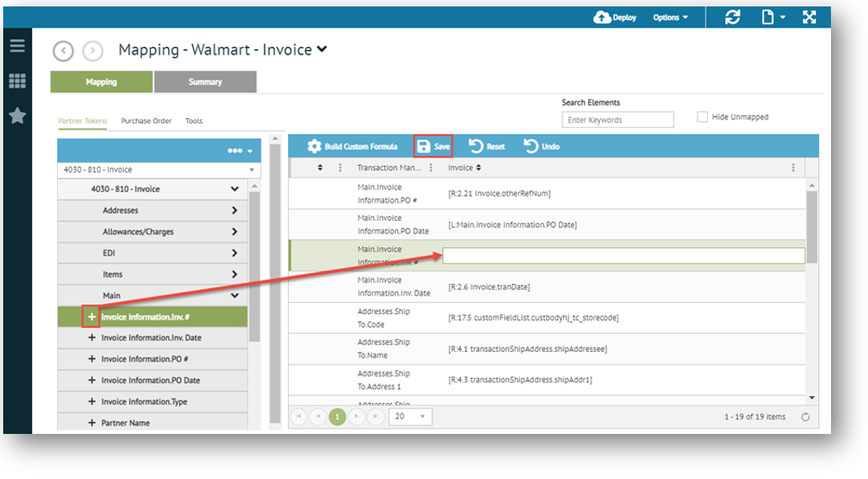
Task: Click the Search Elements keyword field
Action: [617, 120]
